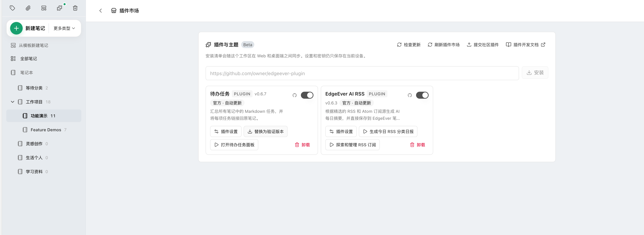Image resolution: width=644 pixels, height=235 pixels.
Task: Click the 检查更新 refresh button
Action: 409,45
